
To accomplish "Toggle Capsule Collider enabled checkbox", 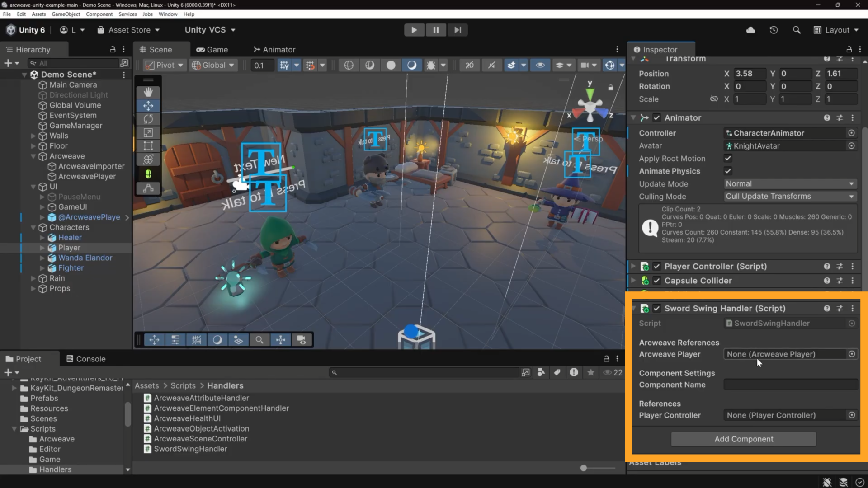I will click(x=657, y=281).
